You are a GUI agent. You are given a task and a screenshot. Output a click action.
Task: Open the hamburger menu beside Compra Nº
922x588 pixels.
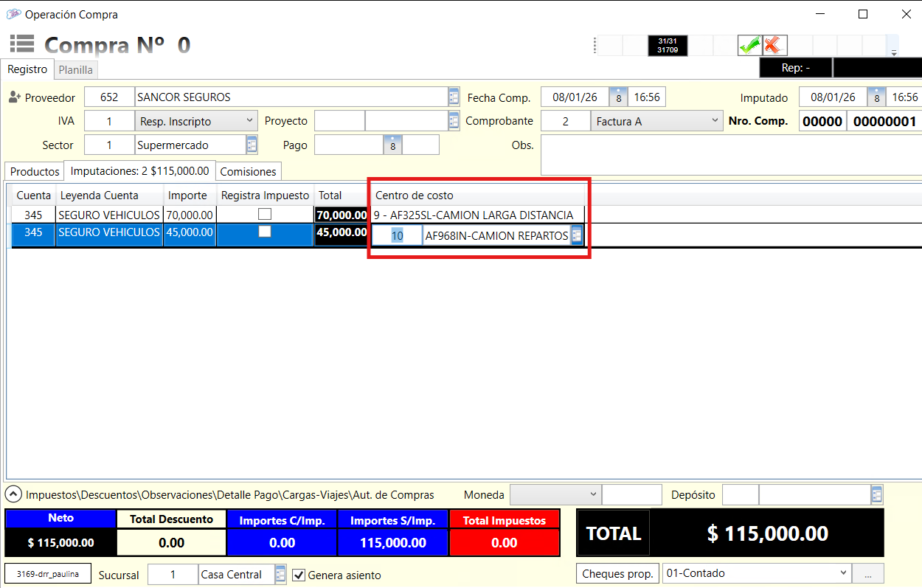(x=21, y=44)
